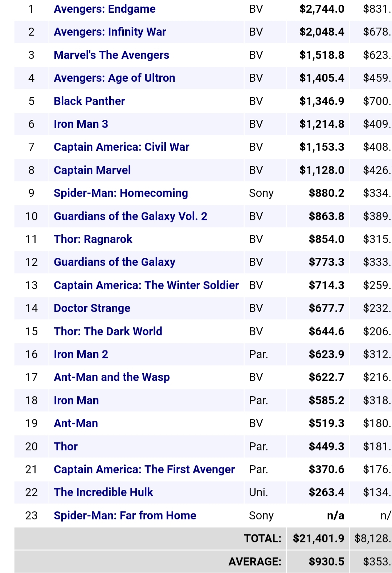Screen dimensions: 392x573
Task: Click Captain America: The First Avenger
Action: click(x=144, y=470)
